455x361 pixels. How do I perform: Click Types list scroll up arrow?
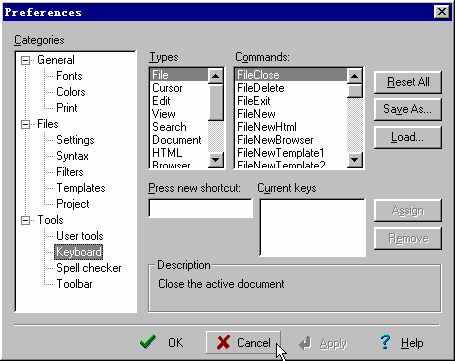[216, 76]
